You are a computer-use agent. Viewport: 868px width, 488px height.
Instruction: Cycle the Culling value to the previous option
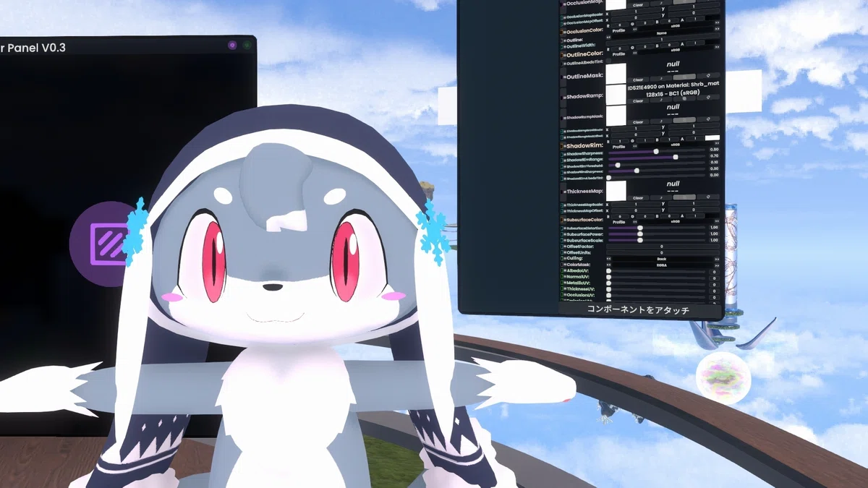pos(608,259)
